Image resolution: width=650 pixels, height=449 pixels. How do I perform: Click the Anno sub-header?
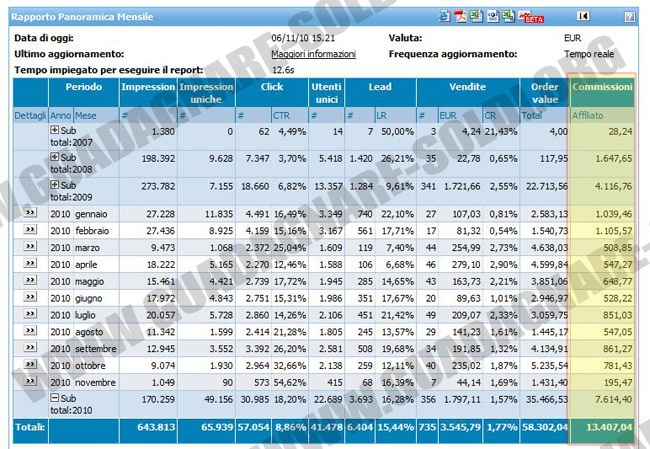point(61,116)
